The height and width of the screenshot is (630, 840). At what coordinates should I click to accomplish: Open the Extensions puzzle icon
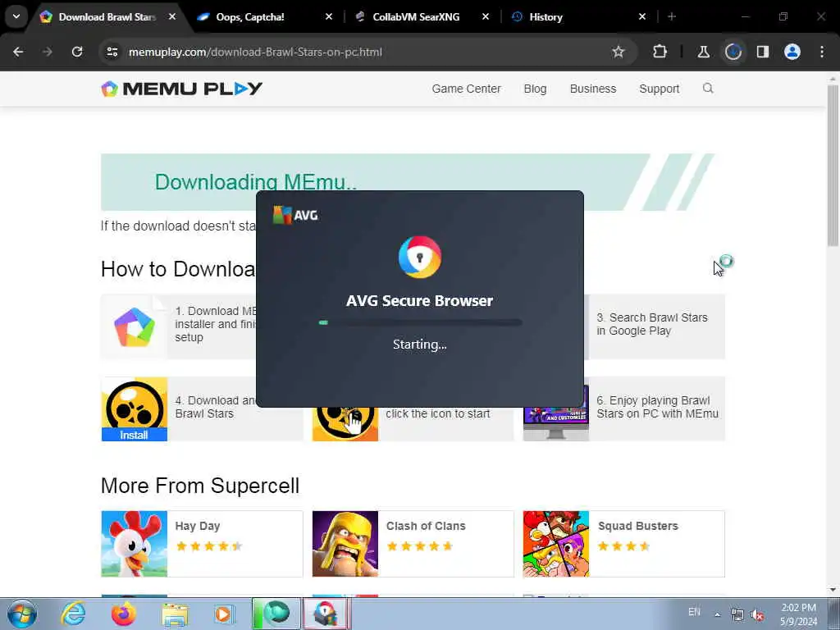coord(660,52)
